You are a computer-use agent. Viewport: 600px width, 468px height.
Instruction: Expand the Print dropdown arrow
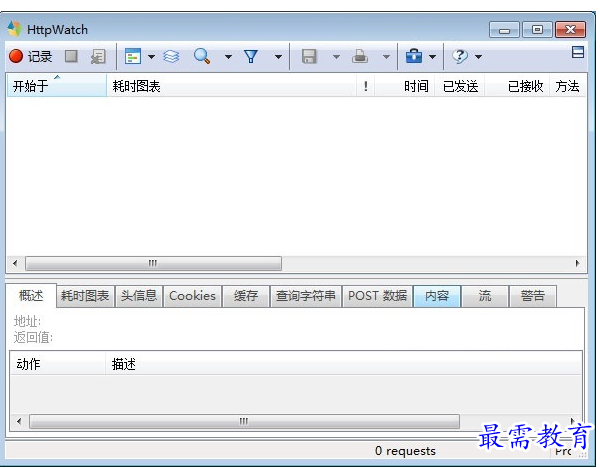point(386,57)
